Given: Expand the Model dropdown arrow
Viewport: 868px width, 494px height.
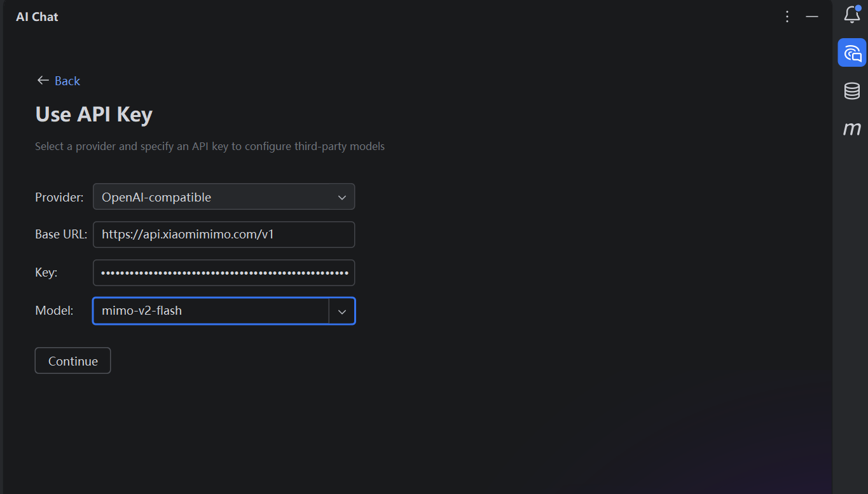Looking at the screenshot, I should click(x=342, y=312).
